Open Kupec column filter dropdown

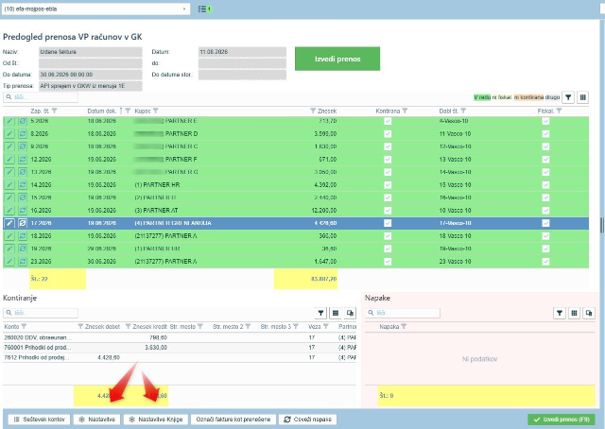(x=155, y=111)
